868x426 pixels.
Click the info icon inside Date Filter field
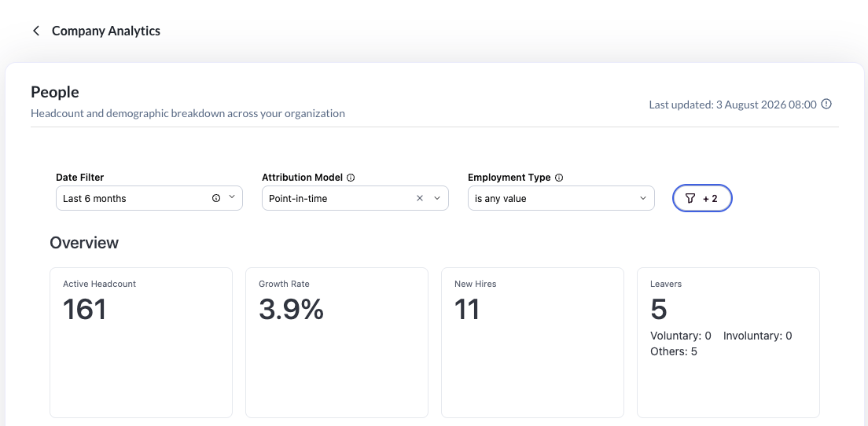click(x=216, y=198)
